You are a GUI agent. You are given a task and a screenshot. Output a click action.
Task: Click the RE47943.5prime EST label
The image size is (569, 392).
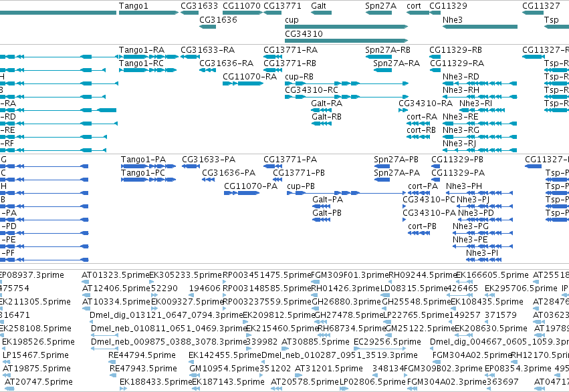click(x=143, y=369)
